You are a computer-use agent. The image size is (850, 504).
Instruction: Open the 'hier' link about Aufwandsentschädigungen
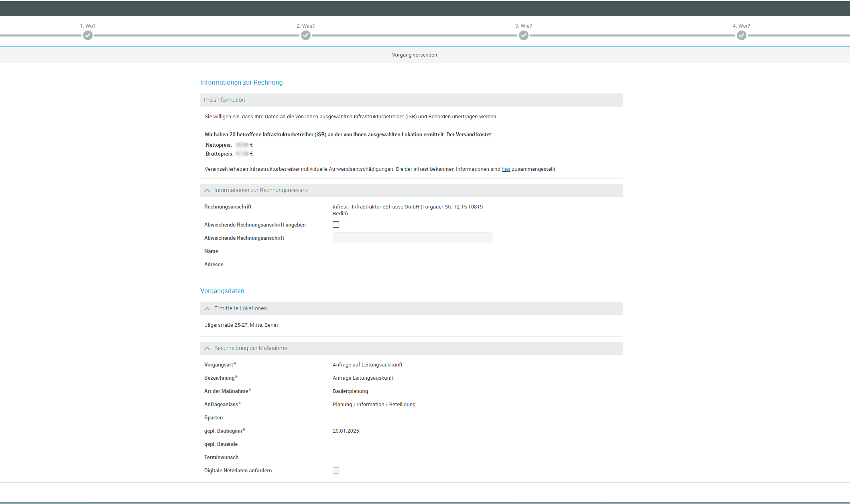tap(506, 169)
